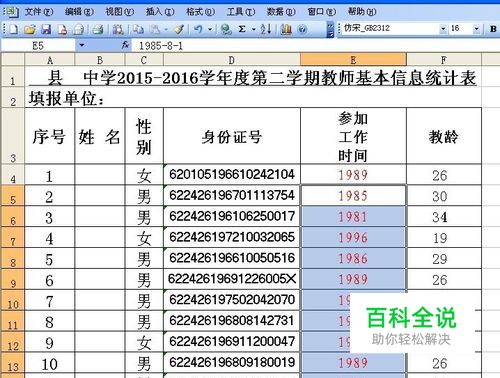Open the AutoSum functions dropdown arrow
The height and width of the screenshot is (378, 500).
(x=254, y=29)
